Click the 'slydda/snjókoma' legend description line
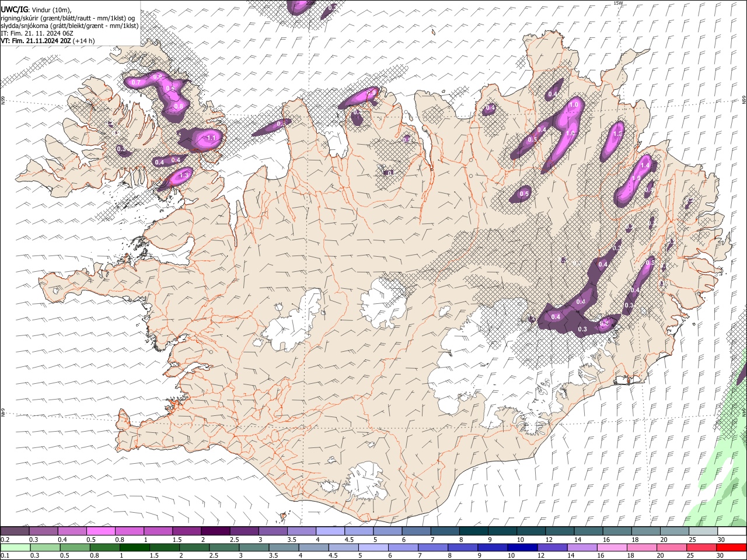Image resolution: width=747 pixels, height=560 pixels. [69, 26]
